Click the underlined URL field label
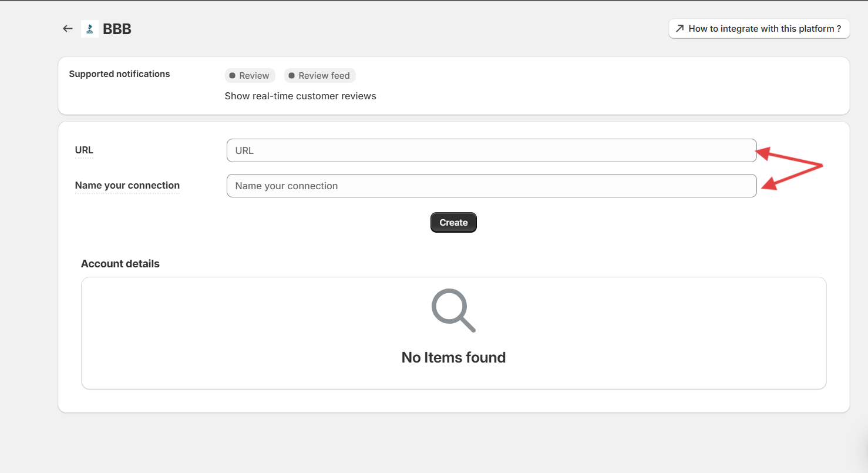868x473 pixels. (84, 150)
